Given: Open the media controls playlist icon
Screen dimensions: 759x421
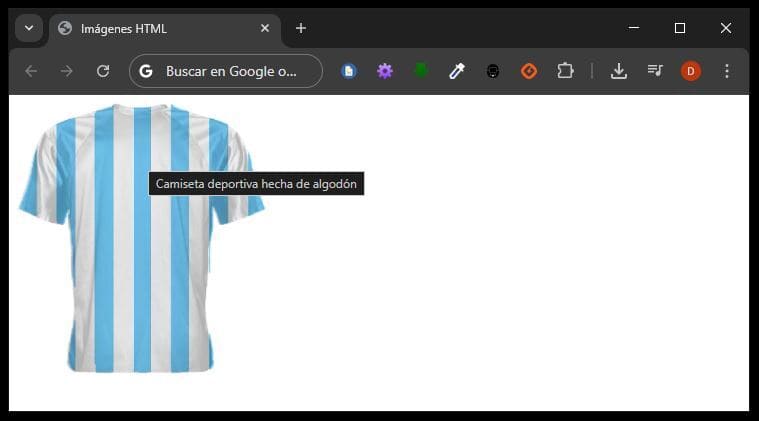Looking at the screenshot, I should [655, 71].
